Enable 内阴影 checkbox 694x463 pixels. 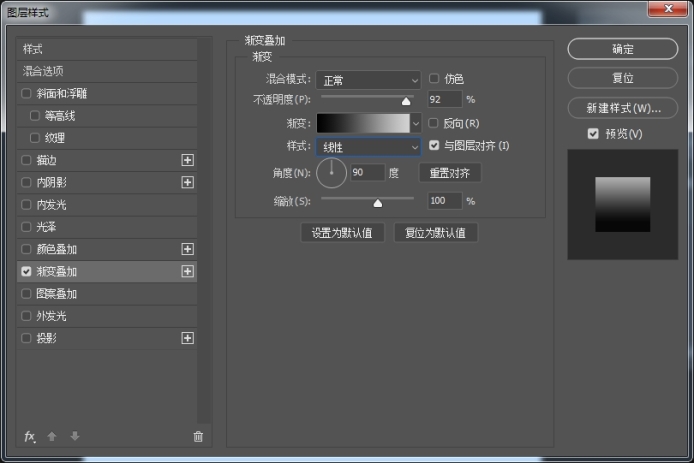(x=26, y=182)
